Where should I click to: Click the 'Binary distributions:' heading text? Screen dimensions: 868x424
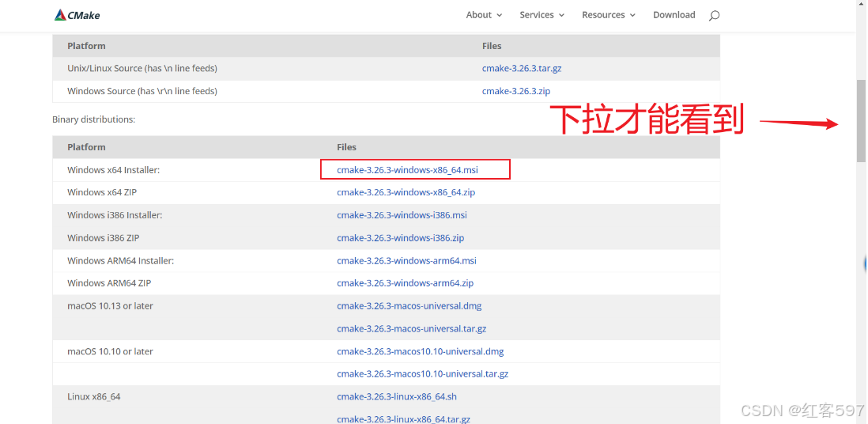click(93, 119)
